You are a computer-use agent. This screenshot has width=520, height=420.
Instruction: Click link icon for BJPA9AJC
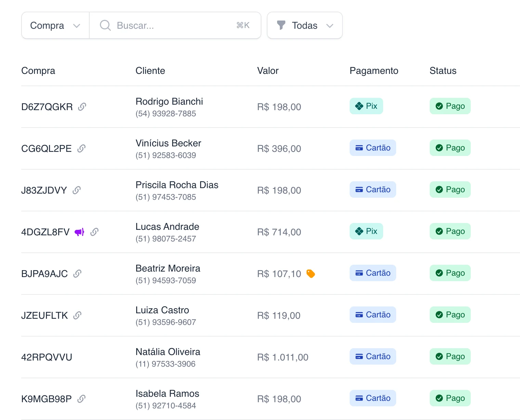click(x=77, y=274)
